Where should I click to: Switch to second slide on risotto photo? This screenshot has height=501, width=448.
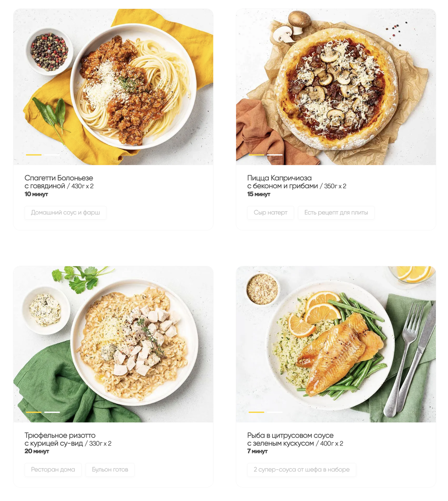(x=52, y=412)
